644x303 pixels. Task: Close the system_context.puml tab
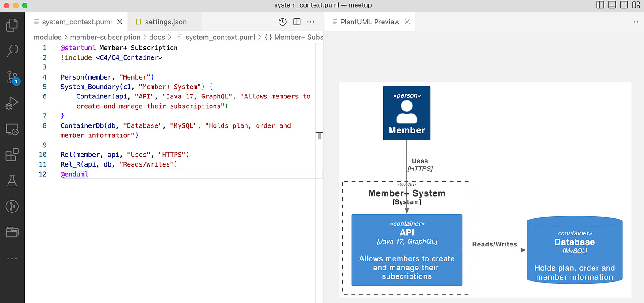click(119, 22)
